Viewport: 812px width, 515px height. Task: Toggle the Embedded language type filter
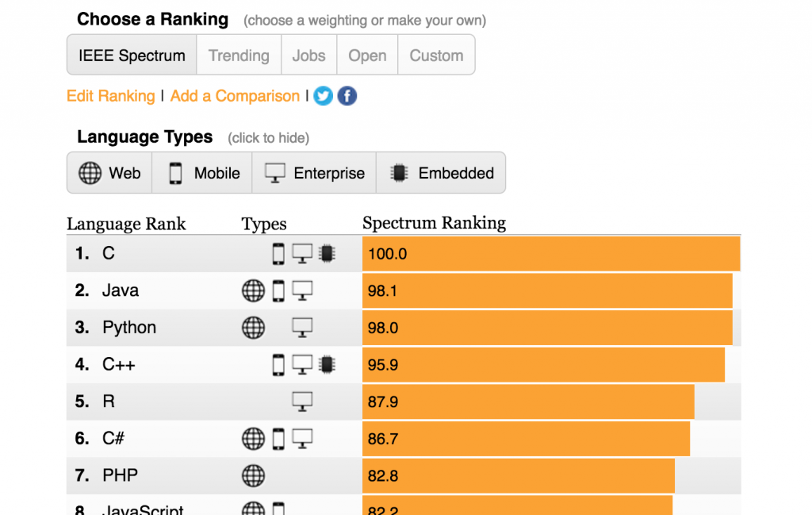click(x=441, y=172)
